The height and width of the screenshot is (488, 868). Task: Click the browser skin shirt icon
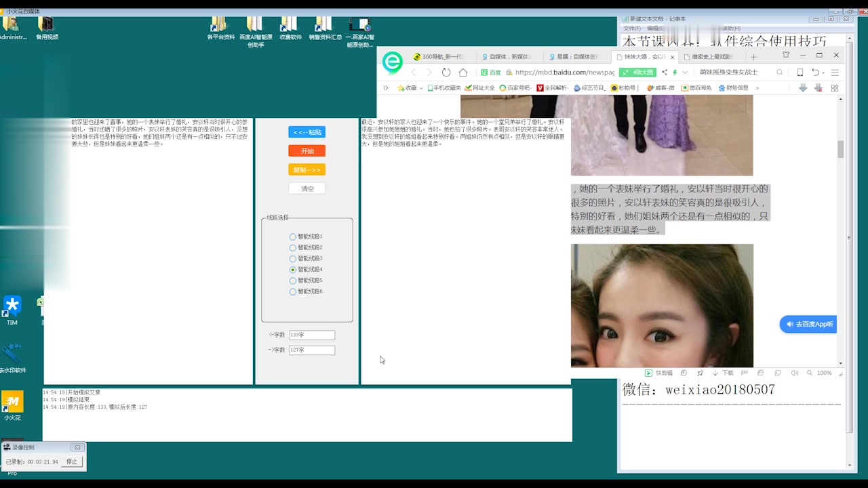click(x=786, y=55)
